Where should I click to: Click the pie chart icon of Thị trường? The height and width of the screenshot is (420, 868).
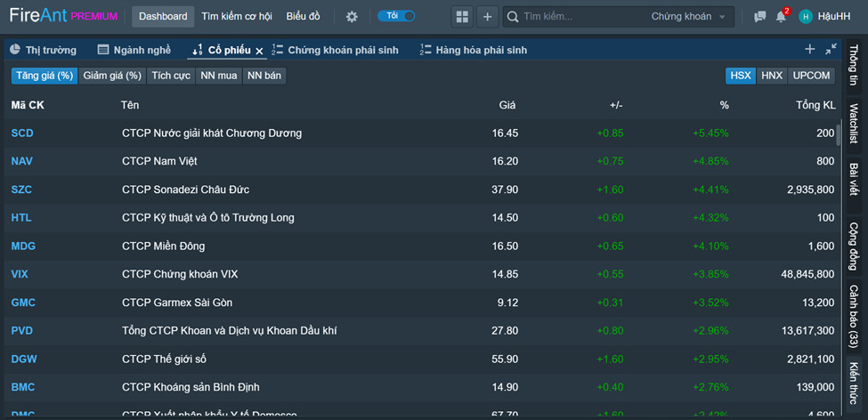(15, 50)
